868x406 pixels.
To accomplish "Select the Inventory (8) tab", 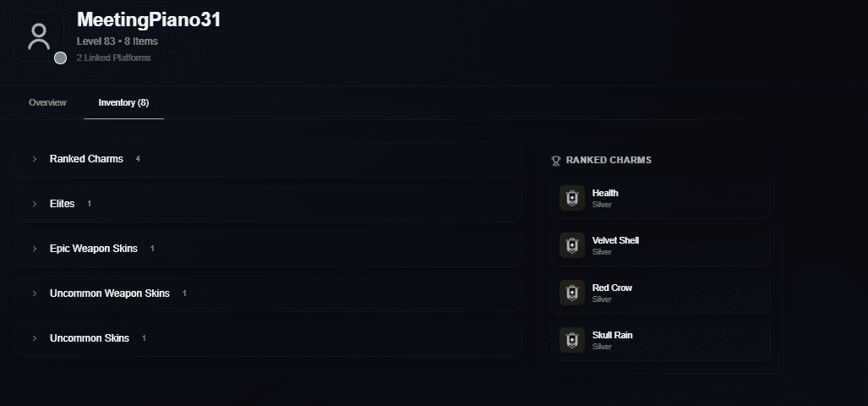I will tap(123, 102).
